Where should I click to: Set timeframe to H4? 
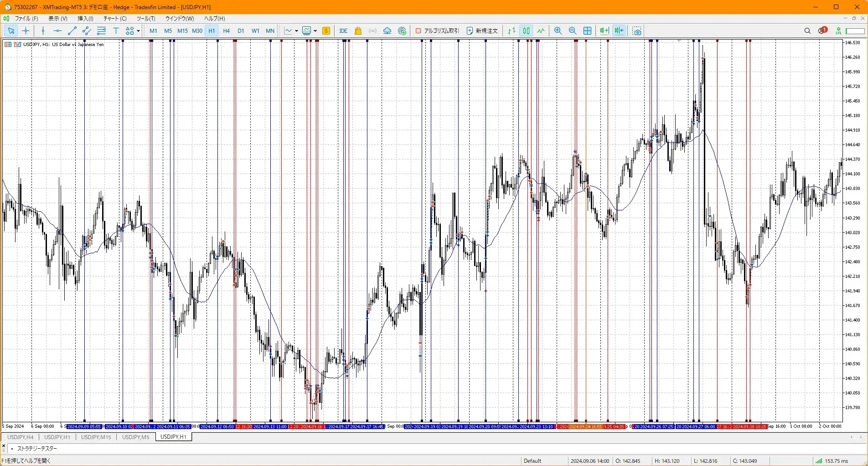point(226,31)
